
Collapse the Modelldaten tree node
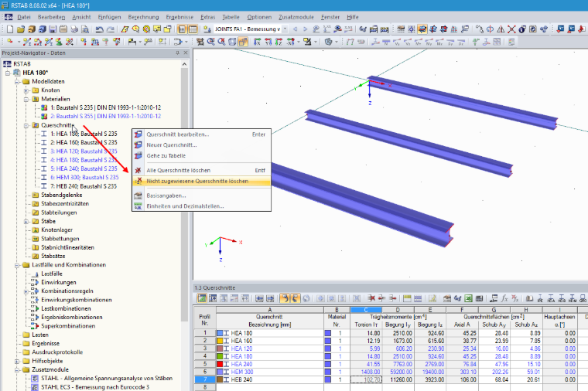[x=17, y=82]
